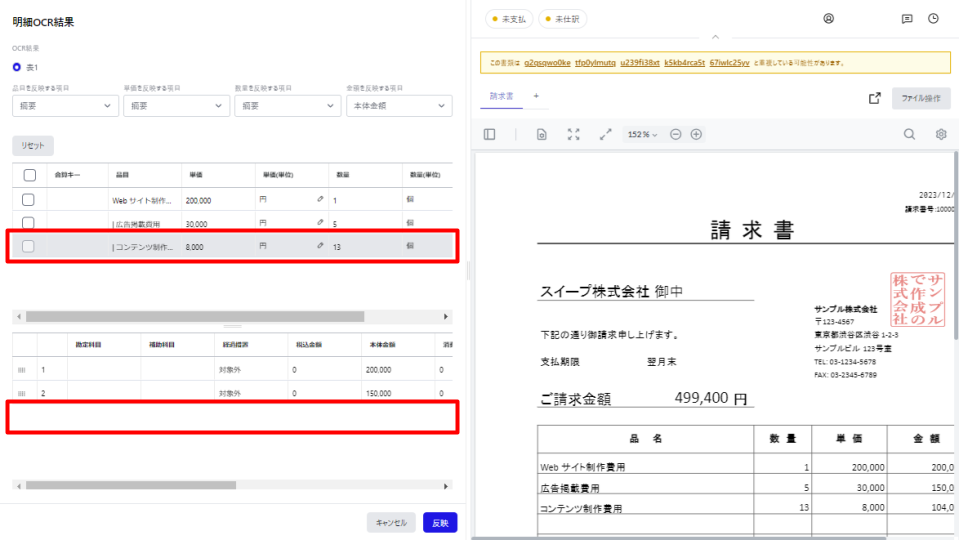Viewport: 960px width, 540px height.
Task: Click the 200,000 unit price cell
Action: pos(218,200)
